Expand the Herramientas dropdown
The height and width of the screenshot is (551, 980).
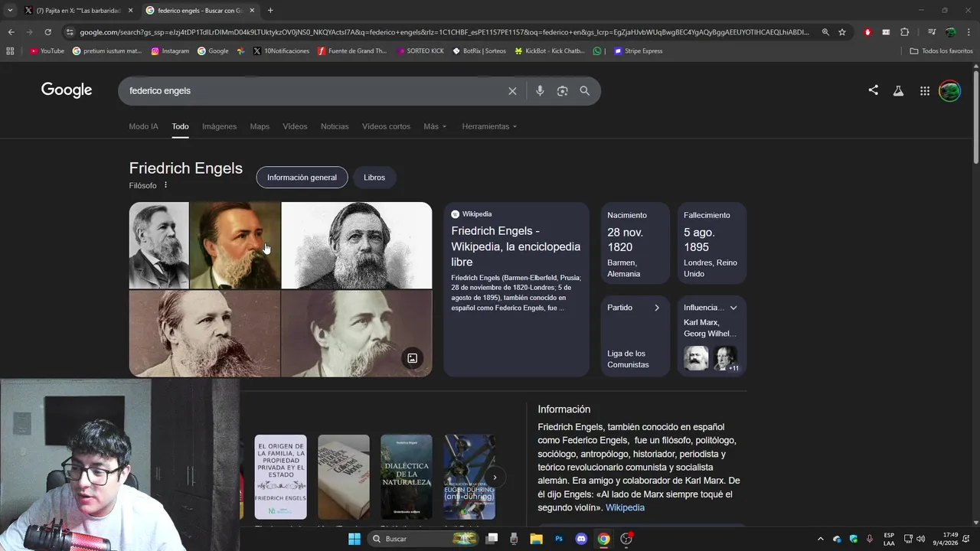489,126
